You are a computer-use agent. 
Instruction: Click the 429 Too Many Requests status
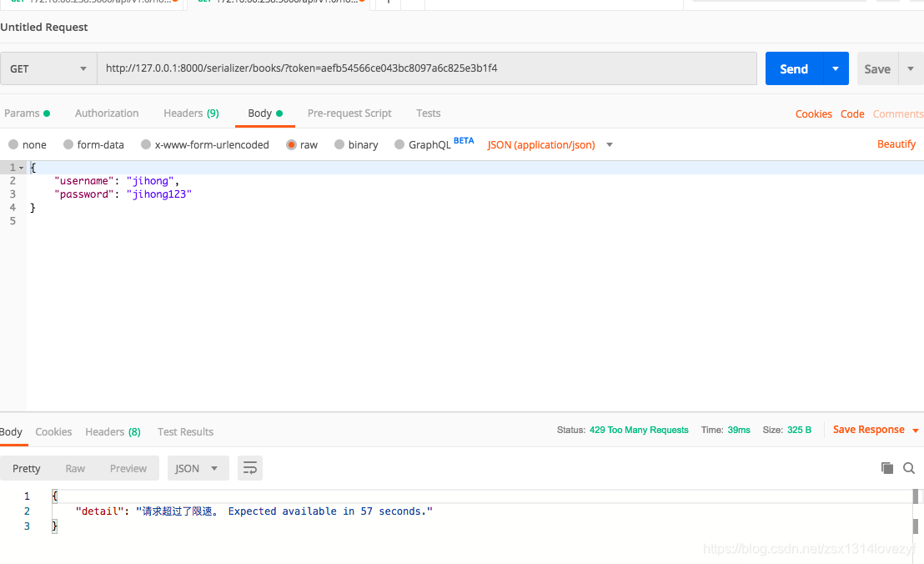[639, 430]
